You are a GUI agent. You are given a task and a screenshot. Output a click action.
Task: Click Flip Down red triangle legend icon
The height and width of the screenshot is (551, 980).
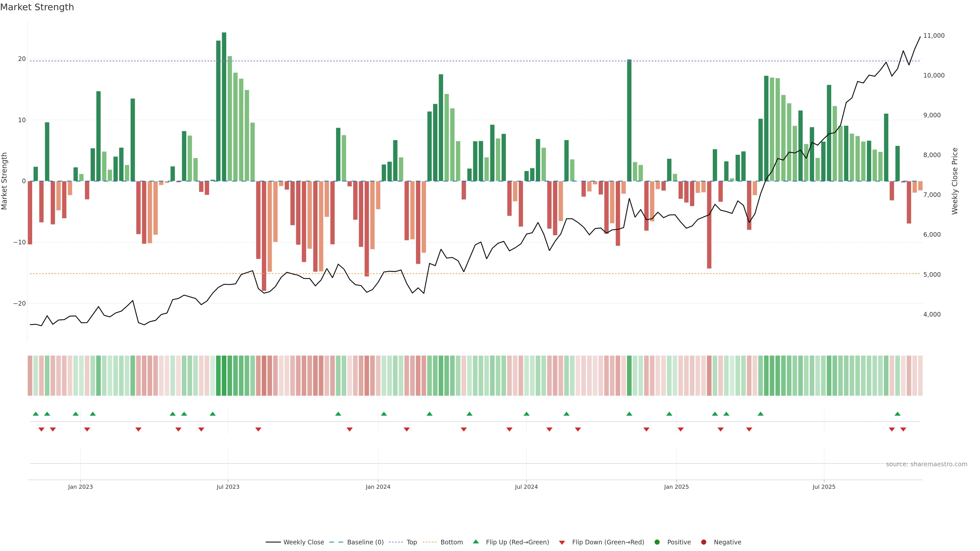(562, 542)
